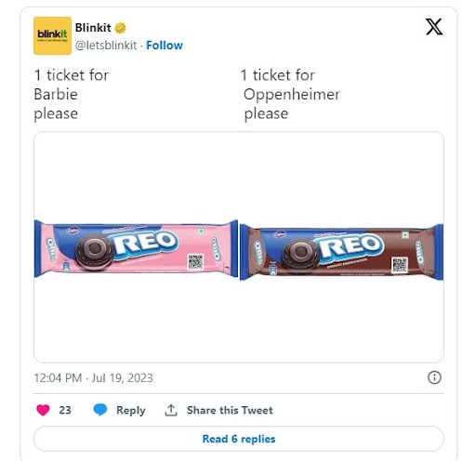Click the share upload arrow icon
476x461 pixels.
171,410
